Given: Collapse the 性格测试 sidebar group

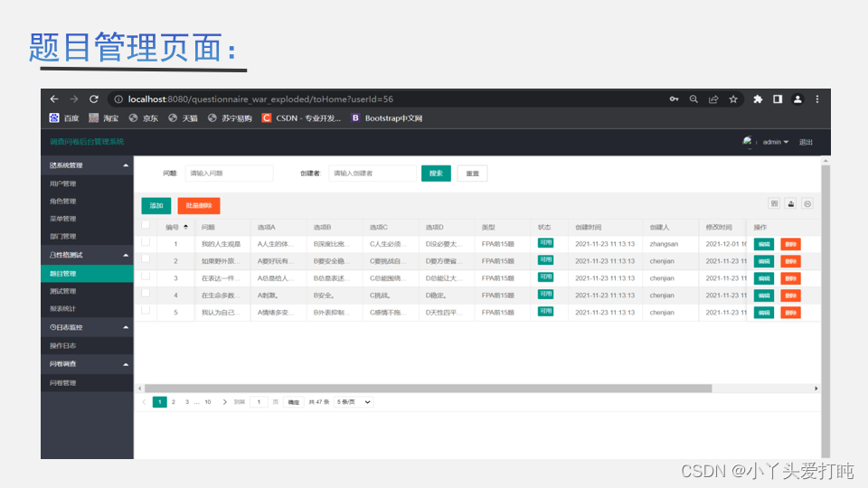Looking at the screenshot, I should tap(87, 255).
